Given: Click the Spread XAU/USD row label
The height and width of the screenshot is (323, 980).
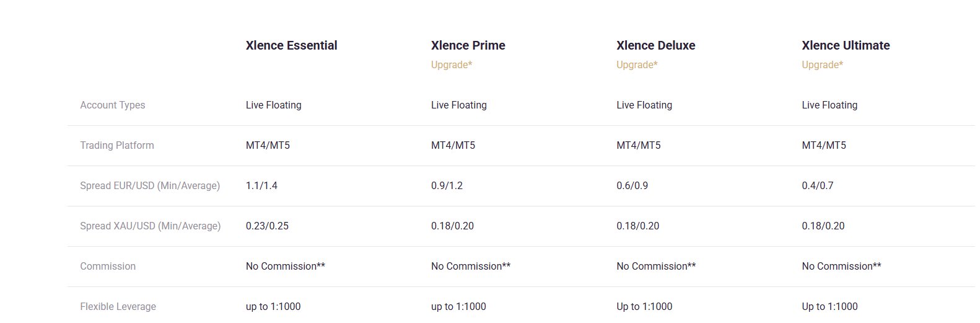Looking at the screenshot, I should tap(150, 226).
